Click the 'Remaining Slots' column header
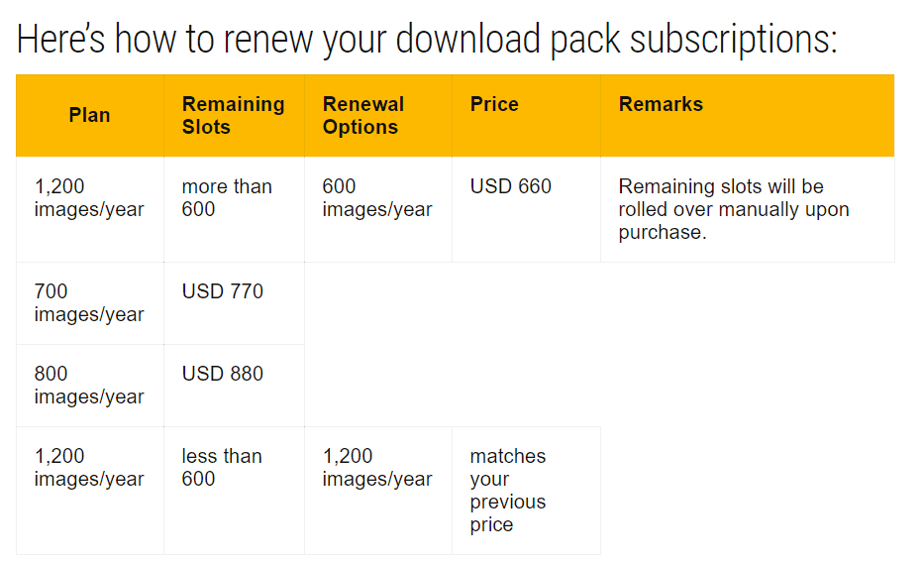 point(233,115)
